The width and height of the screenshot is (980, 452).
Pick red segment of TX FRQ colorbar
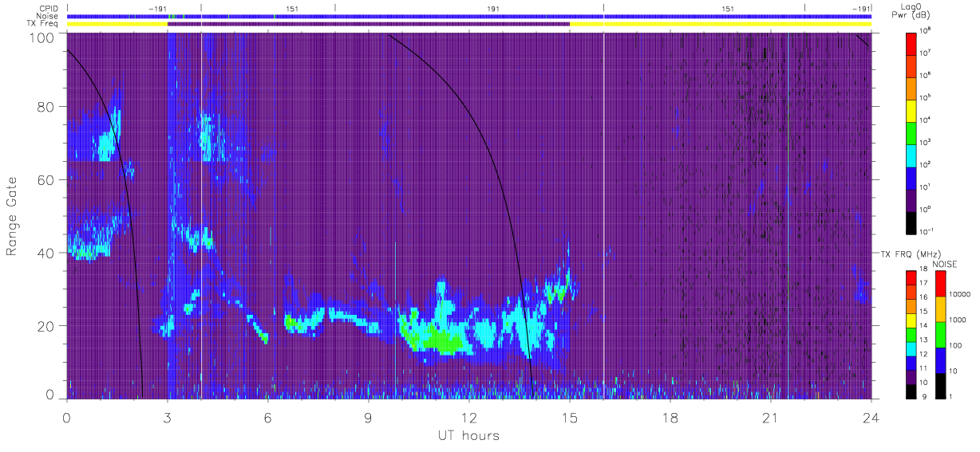(x=911, y=278)
